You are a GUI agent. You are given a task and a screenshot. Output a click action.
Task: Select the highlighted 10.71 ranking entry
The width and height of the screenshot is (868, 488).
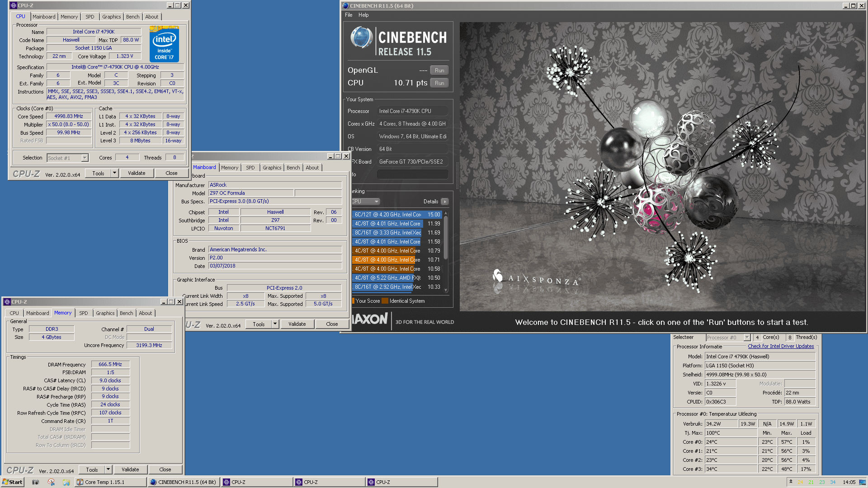point(396,260)
